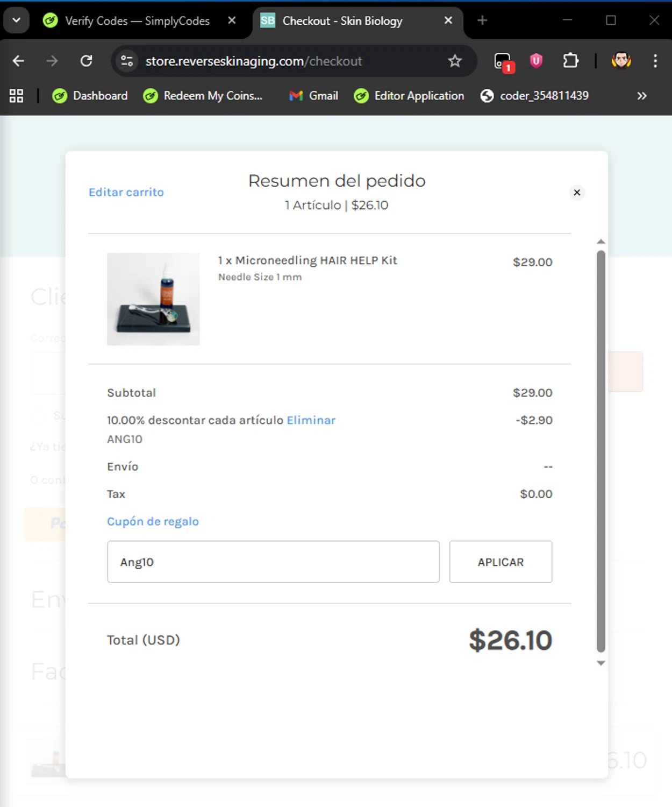The image size is (672, 807).
Task: Click the address bar URL
Action: [253, 61]
